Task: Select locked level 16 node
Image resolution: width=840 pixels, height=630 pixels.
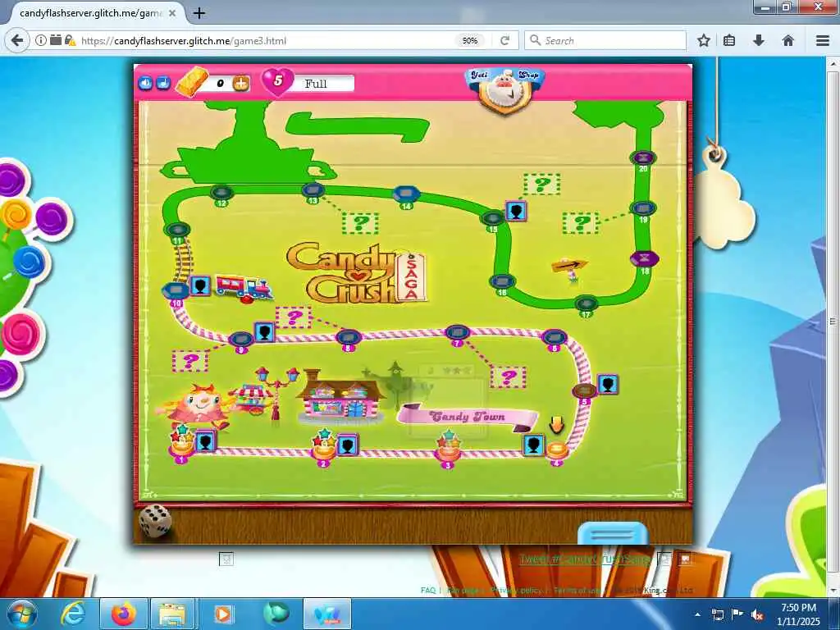Action: 502,282
